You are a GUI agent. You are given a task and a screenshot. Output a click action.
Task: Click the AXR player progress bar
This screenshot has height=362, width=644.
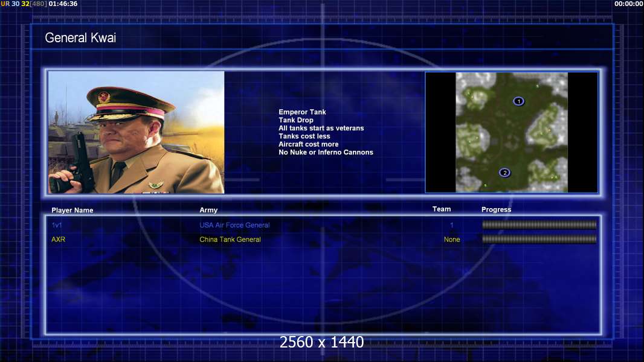click(x=539, y=239)
